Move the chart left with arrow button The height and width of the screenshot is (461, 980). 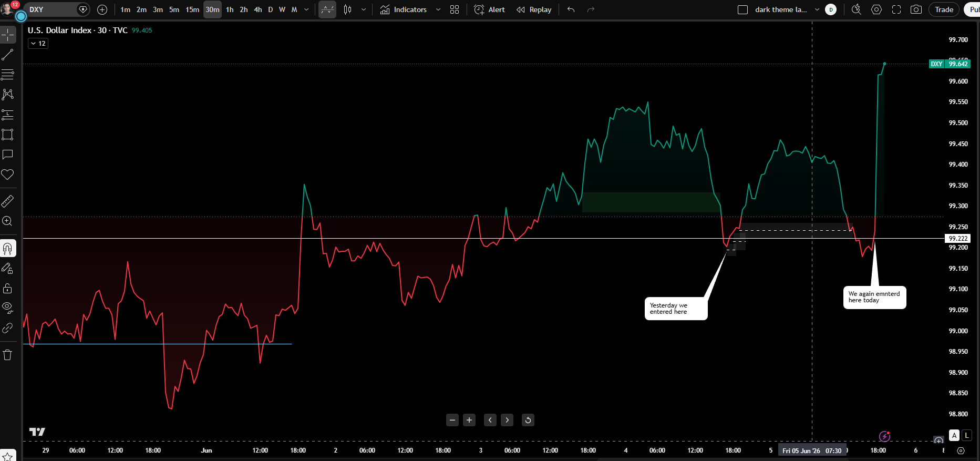[x=490, y=420]
